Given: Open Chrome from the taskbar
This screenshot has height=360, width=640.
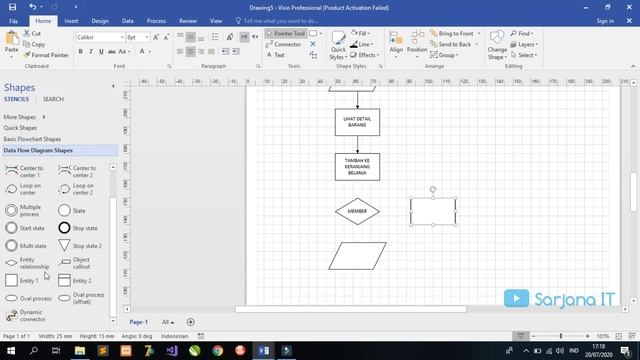Looking at the screenshot, I should 218,350.
